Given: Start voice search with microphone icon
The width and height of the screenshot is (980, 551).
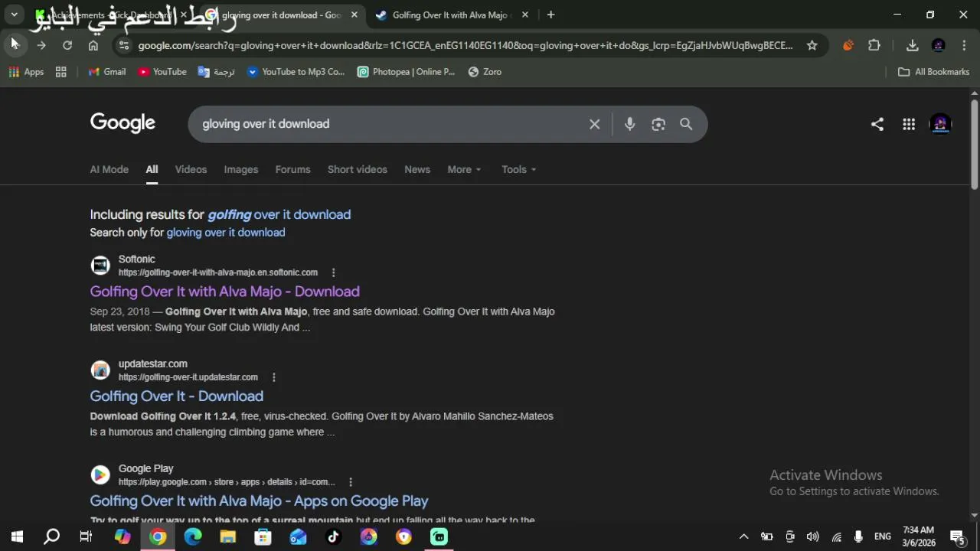Looking at the screenshot, I should (629, 124).
